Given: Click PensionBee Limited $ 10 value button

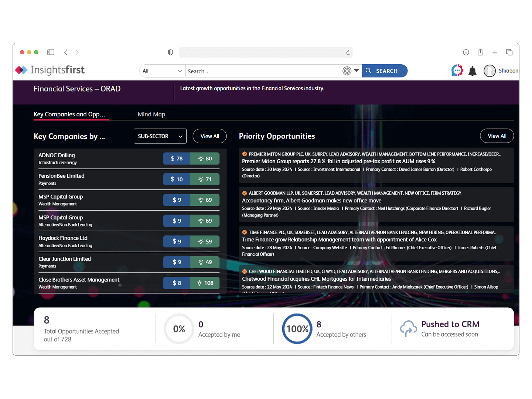Looking at the screenshot, I should tap(177, 179).
